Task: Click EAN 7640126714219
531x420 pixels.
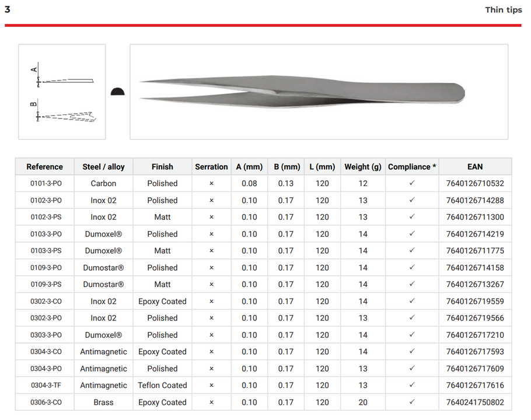Action: [475, 234]
